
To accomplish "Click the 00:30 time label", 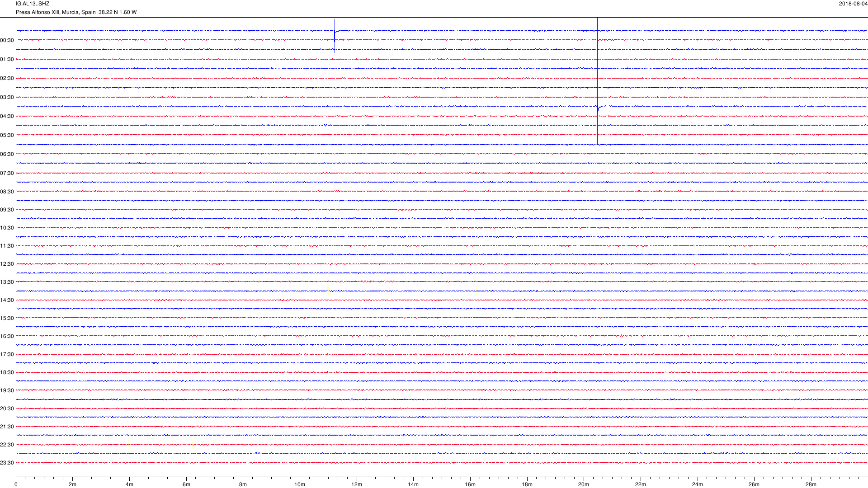I will click(7, 40).
